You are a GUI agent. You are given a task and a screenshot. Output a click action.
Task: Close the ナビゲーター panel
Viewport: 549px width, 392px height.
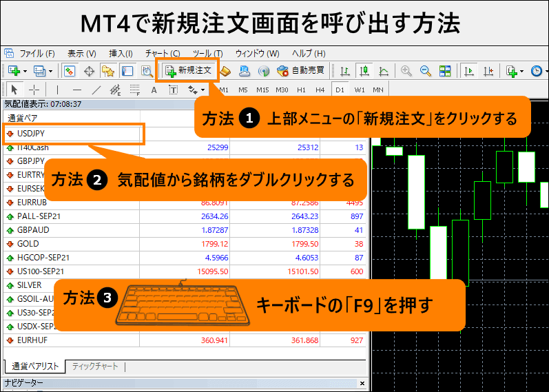(x=362, y=383)
